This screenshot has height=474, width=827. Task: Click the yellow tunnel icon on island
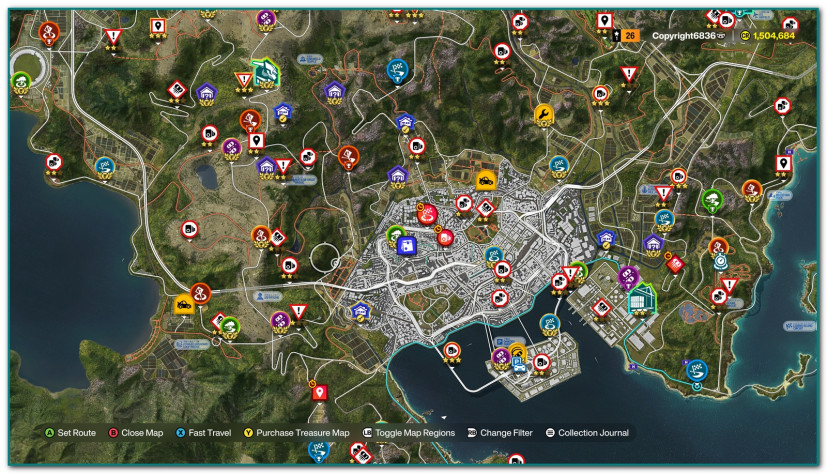pyautogui.click(x=517, y=352)
